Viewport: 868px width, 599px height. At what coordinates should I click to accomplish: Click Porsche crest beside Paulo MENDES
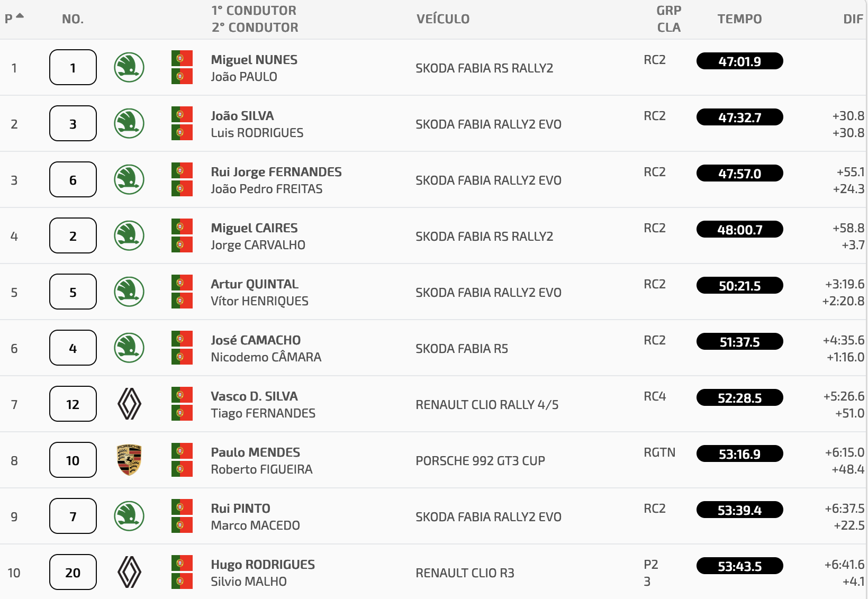129,460
